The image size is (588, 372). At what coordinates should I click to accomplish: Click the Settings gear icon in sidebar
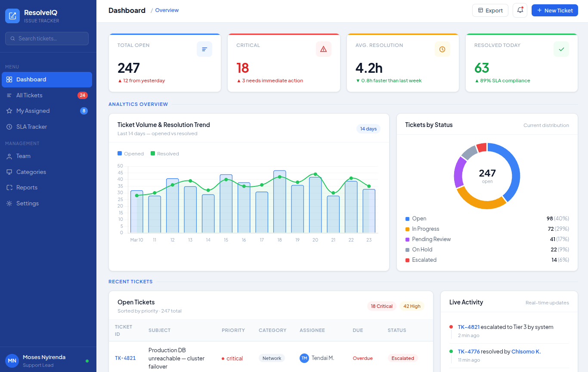9,203
